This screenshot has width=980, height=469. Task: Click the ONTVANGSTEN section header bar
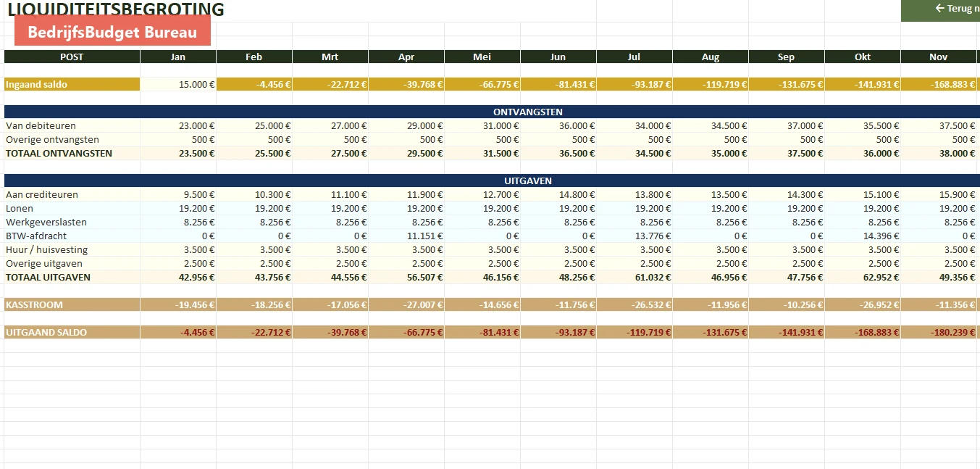[x=492, y=112]
